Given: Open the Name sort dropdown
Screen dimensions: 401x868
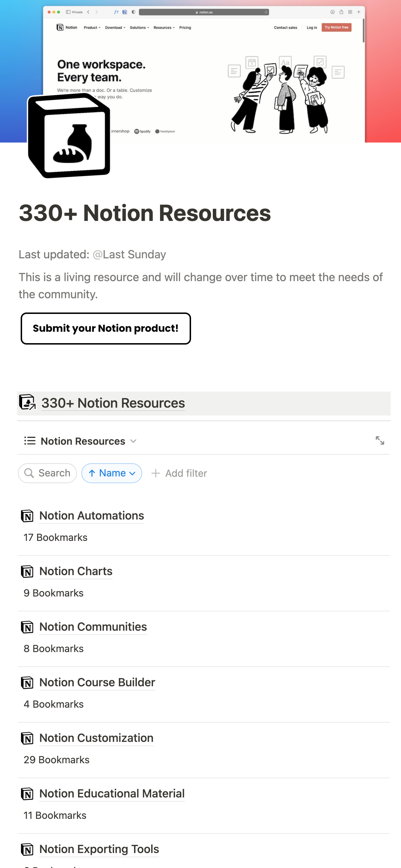Looking at the screenshot, I should [112, 473].
